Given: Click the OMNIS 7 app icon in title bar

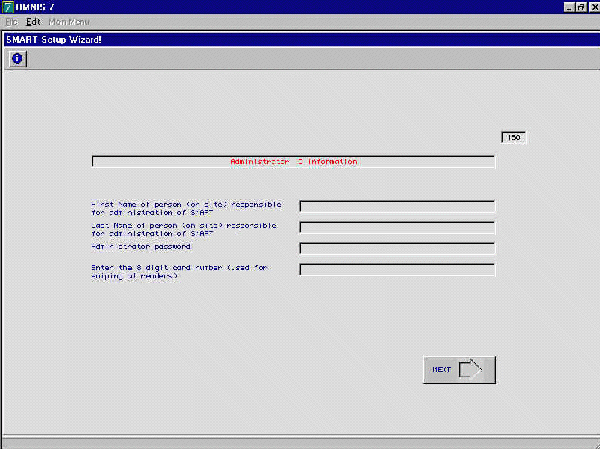Looking at the screenshot, I should [8, 7].
